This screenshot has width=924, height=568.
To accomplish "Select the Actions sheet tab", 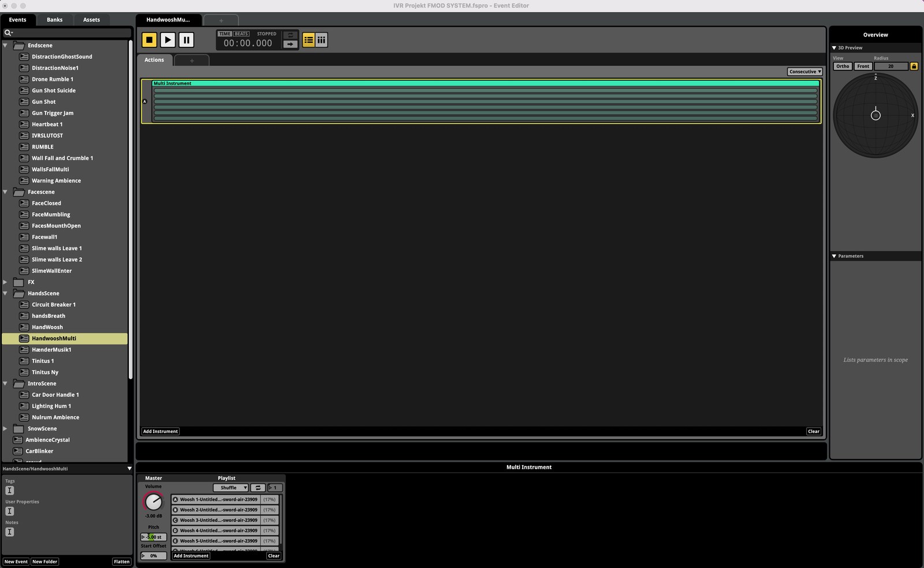I will 154,60.
